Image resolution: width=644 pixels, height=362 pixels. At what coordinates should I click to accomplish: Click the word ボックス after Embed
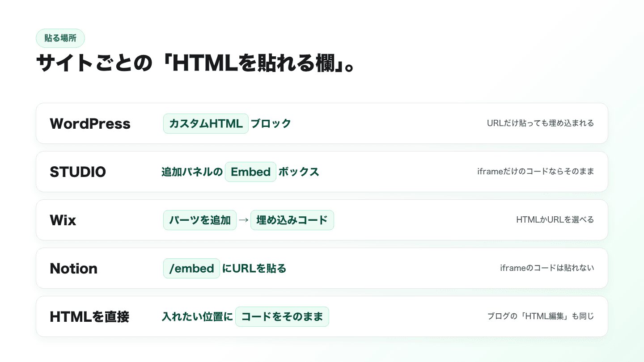pos(299,172)
